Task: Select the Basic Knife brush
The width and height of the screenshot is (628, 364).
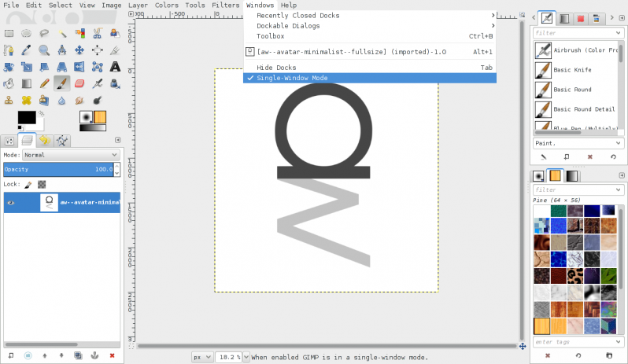Action: tap(576, 70)
